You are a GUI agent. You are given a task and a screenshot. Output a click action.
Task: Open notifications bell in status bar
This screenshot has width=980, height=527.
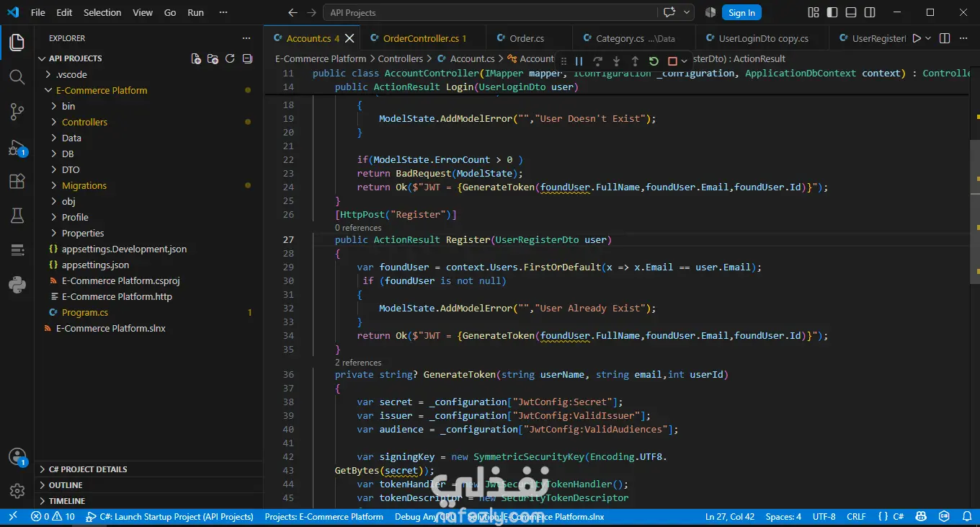click(x=966, y=517)
